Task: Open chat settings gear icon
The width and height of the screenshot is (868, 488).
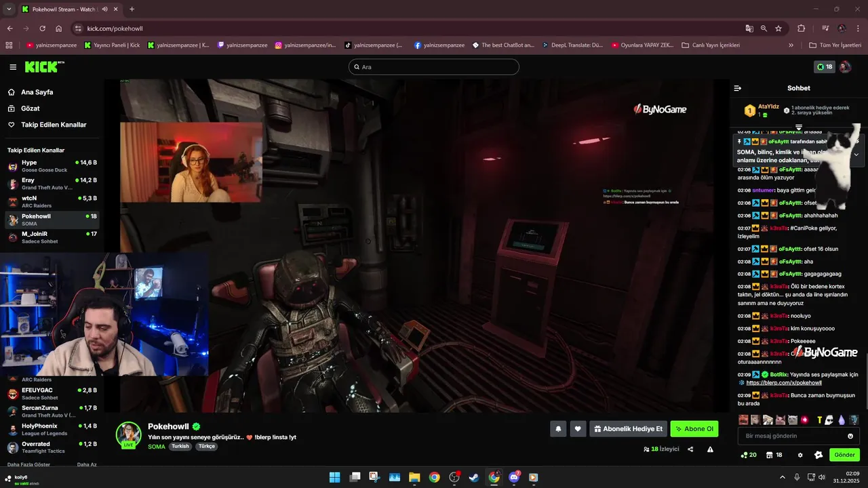Action: [800, 455]
